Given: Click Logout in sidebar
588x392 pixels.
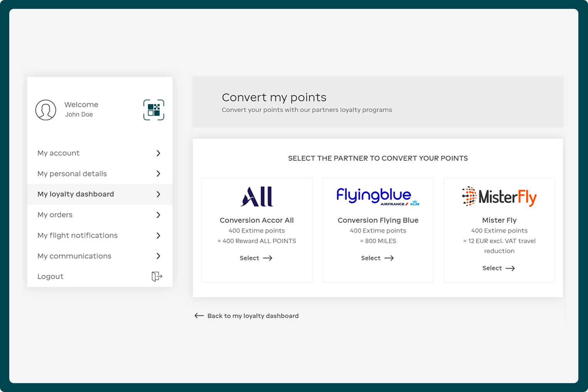Looking at the screenshot, I should (x=100, y=276).
